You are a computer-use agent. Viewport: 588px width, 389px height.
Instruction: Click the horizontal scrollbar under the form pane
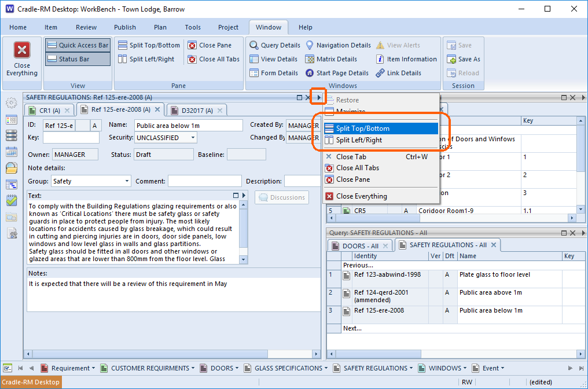(x=172, y=354)
